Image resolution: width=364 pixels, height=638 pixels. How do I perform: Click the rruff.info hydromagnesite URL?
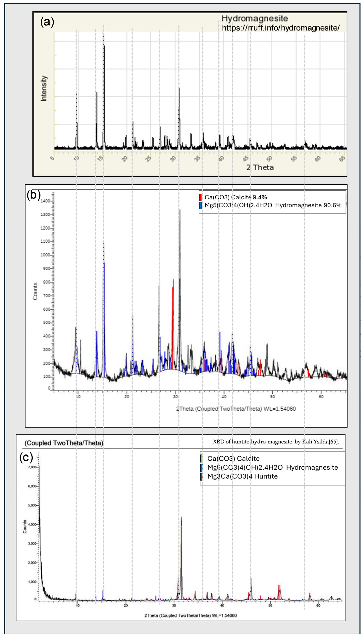click(x=281, y=28)
